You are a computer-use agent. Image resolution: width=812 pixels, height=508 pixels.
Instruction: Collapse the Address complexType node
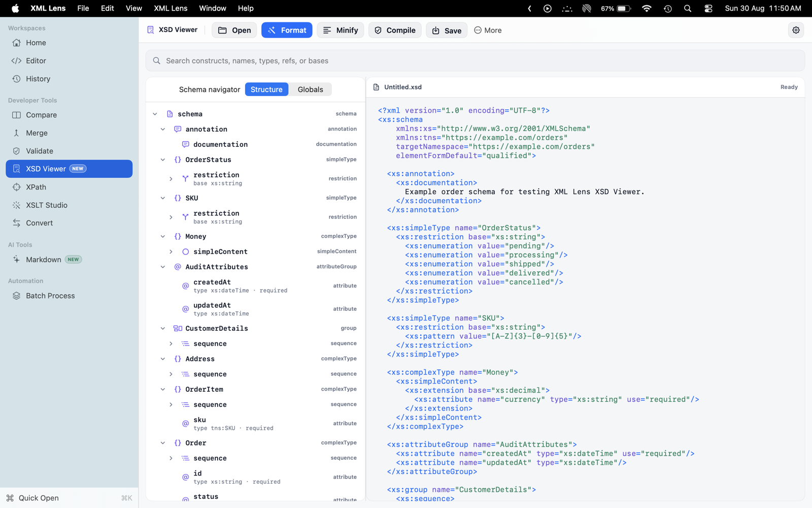point(163,359)
